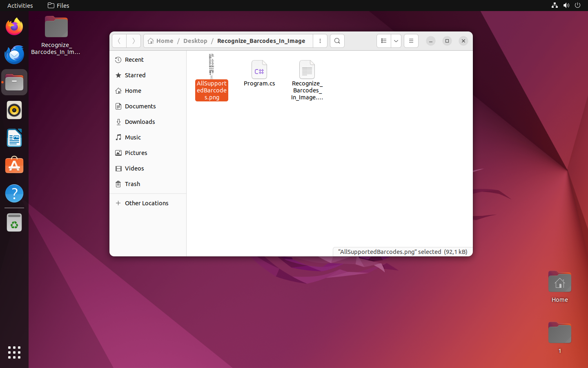Open Show Applications grid icon
The height and width of the screenshot is (368, 588).
(x=14, y=352)
